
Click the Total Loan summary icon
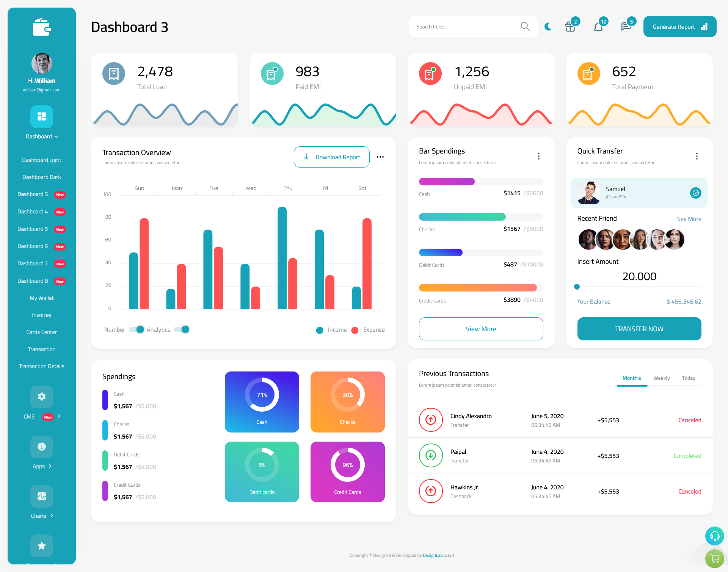point(113,72)
